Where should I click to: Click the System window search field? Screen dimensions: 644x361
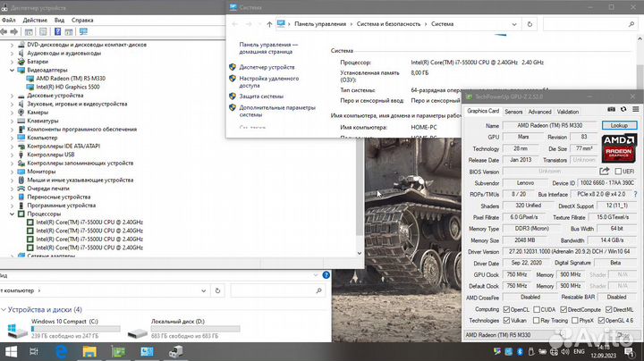589,24
